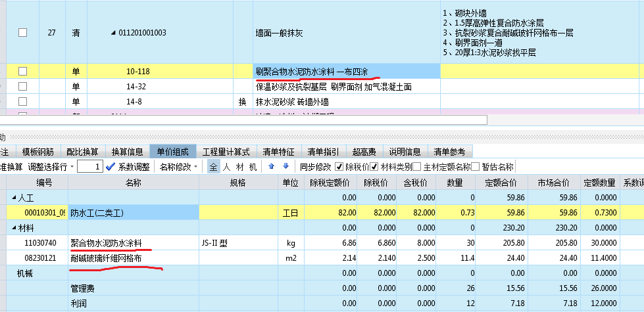Switch to the 换算信息 tab

[x=128, y=152]
